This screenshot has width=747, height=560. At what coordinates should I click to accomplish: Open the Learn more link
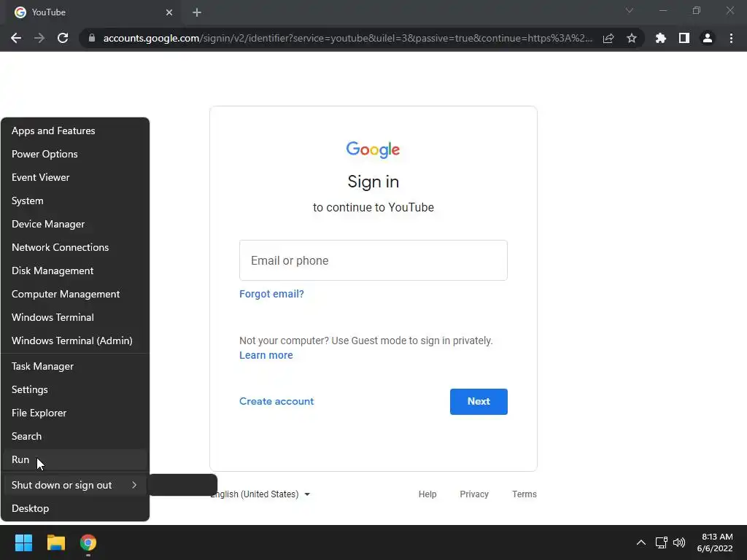(x=266, y=355)
